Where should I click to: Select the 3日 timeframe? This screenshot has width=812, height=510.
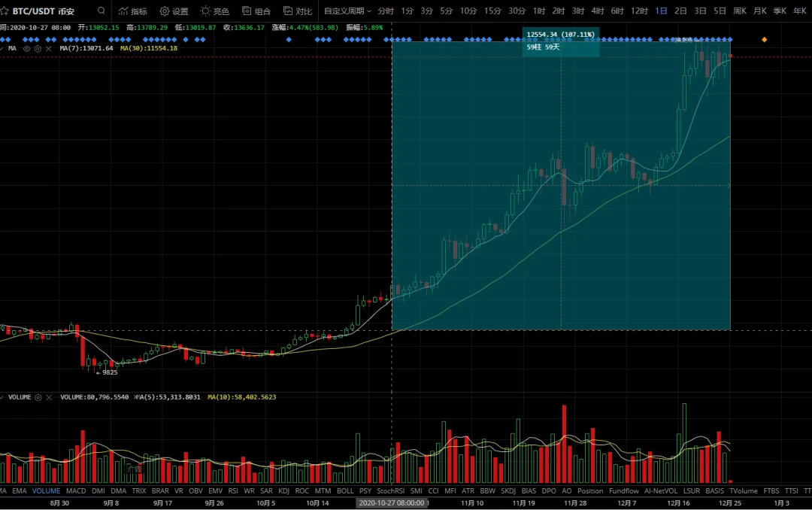point(700,11)
